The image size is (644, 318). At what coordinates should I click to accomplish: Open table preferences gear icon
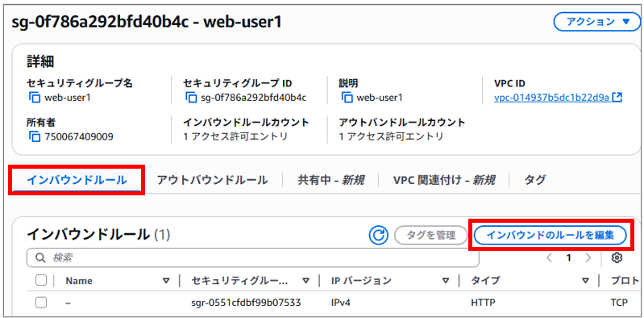pos(617,258)
